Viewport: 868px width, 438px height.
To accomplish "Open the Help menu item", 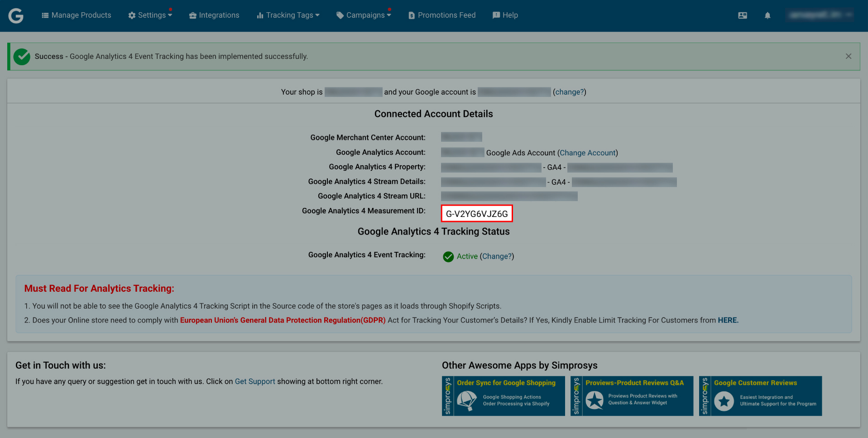I will 505,15.
